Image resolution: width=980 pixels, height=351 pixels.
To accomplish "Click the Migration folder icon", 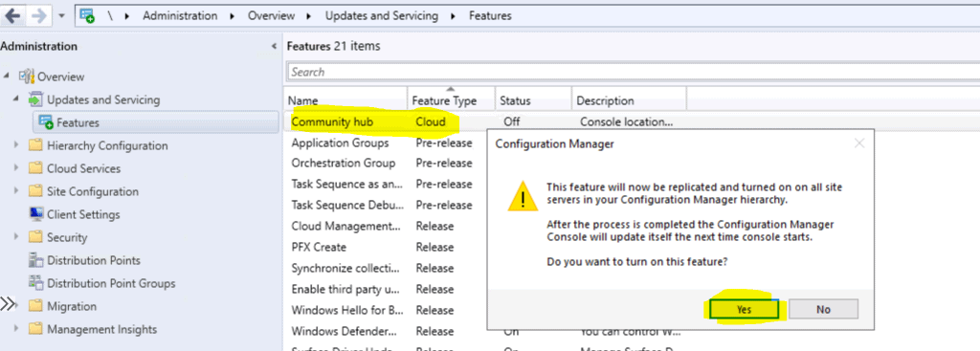I will pyautogui.click(x=36, y=306).
